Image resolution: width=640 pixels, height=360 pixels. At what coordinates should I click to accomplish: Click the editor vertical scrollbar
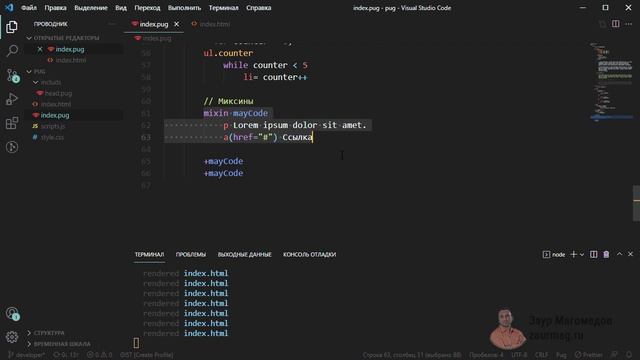click(636, 203)
